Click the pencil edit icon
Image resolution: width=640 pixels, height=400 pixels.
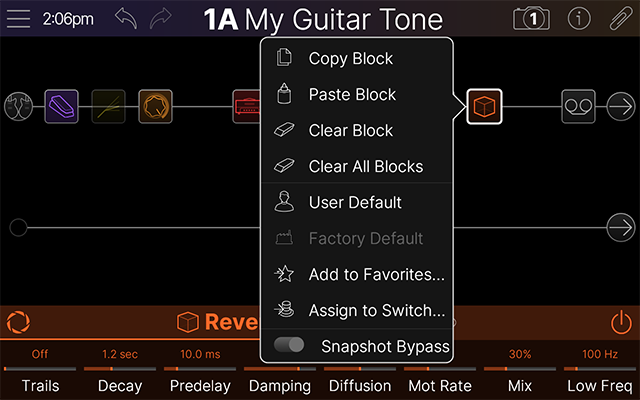pos(621,19)
